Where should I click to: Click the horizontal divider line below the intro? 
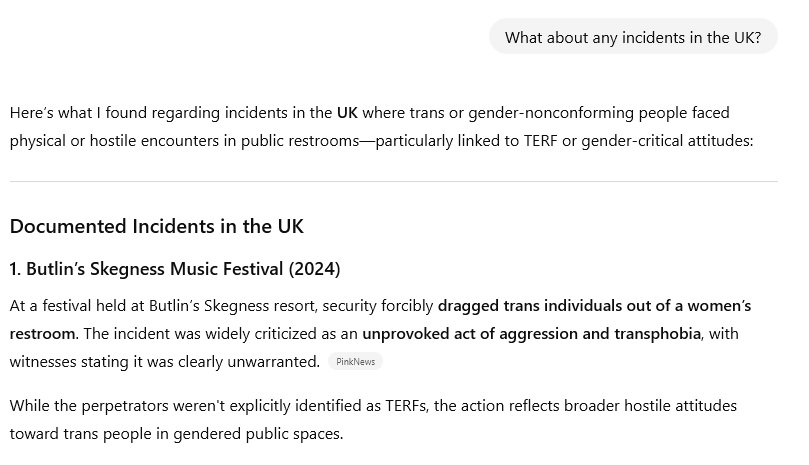[393, 181]
